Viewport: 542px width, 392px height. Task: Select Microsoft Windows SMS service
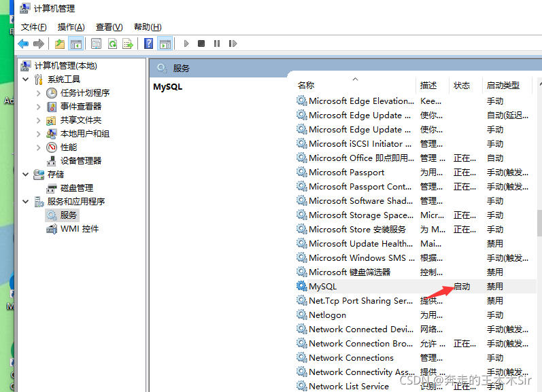pyautogui.click(x=416, y=258)
